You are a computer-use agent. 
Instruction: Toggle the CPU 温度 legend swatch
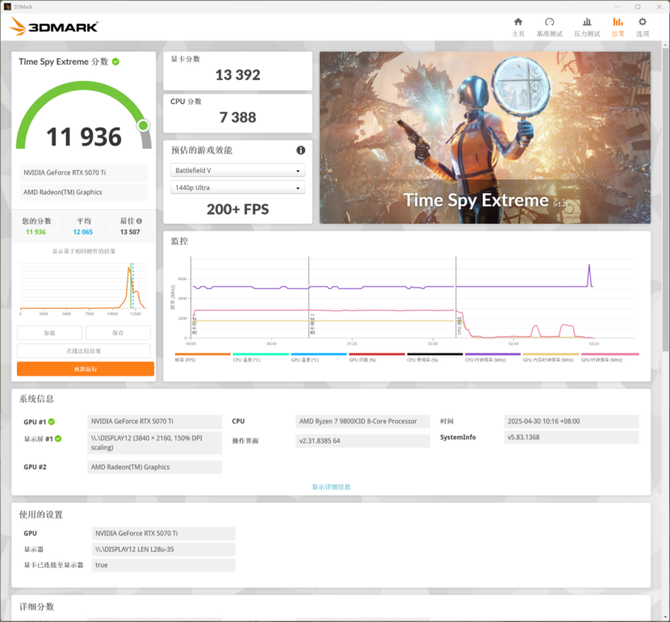coord(261,354)
